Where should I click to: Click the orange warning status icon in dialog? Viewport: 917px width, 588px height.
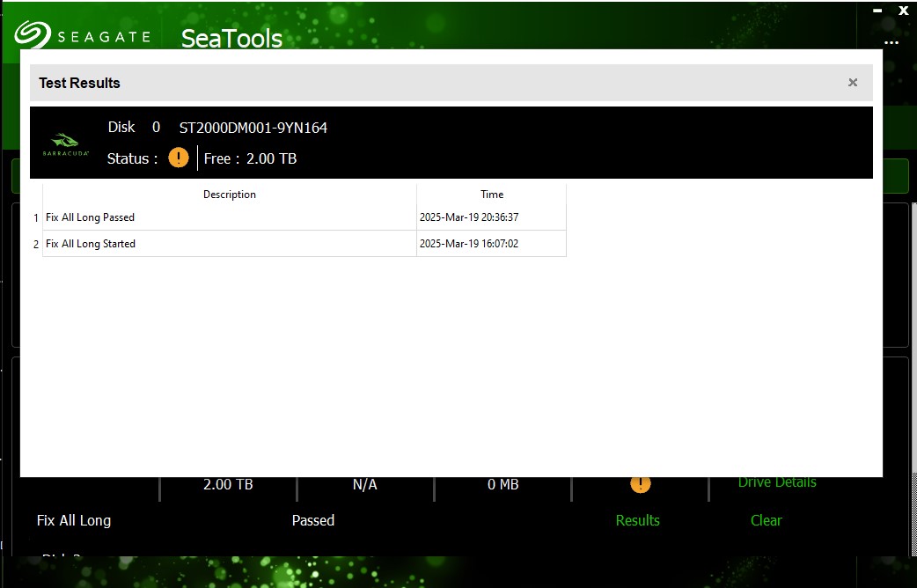click(179, 158)
